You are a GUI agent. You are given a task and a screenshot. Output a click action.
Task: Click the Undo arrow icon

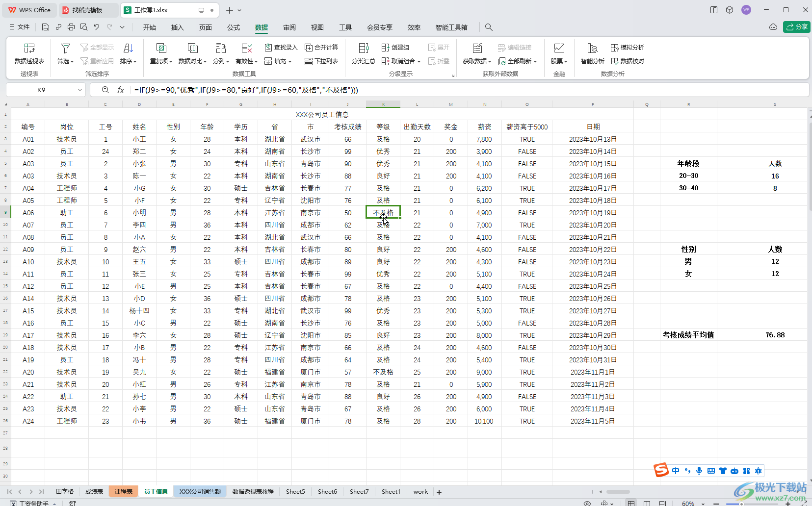coord(97,27)
